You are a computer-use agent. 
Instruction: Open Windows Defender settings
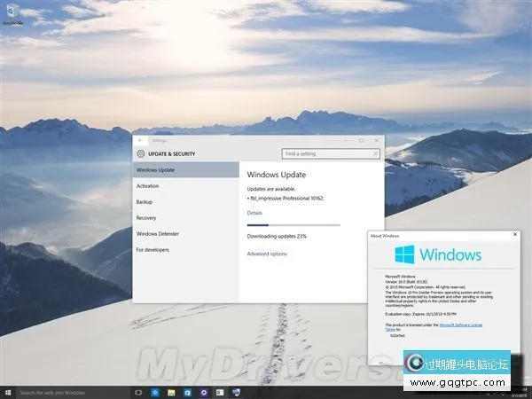pyautogui.click(x=158, y=233)
